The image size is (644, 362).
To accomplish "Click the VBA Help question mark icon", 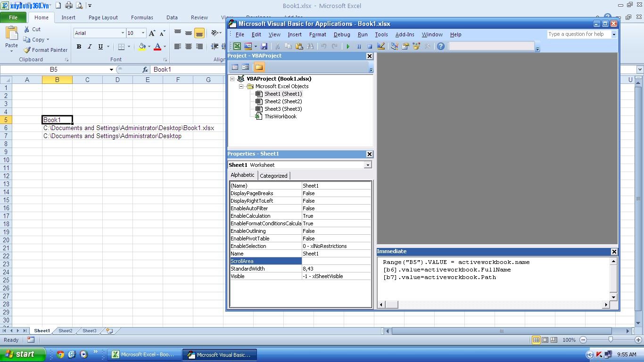I will 440,46.
